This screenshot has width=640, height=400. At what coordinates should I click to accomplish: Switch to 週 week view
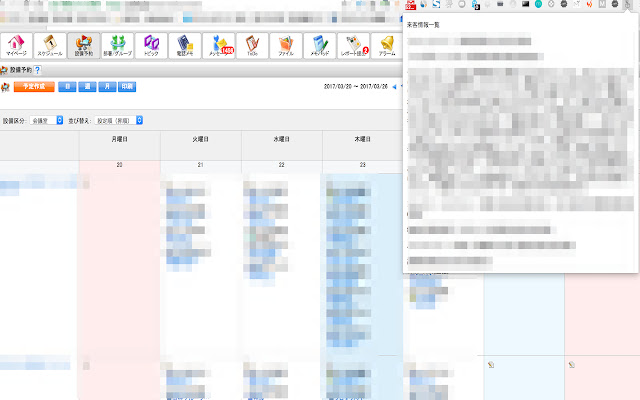pyautogui.click(x=87, y=87)
